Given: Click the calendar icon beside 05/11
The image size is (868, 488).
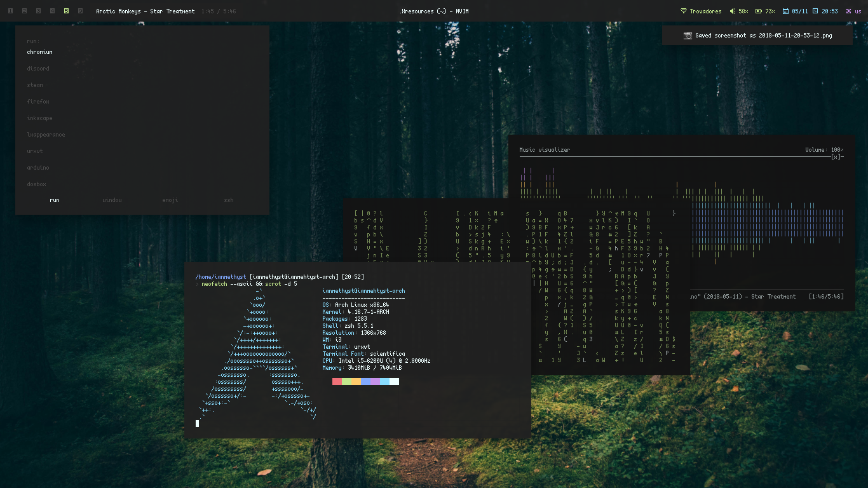Looking at the screenshot, I should tap(785, 11).
